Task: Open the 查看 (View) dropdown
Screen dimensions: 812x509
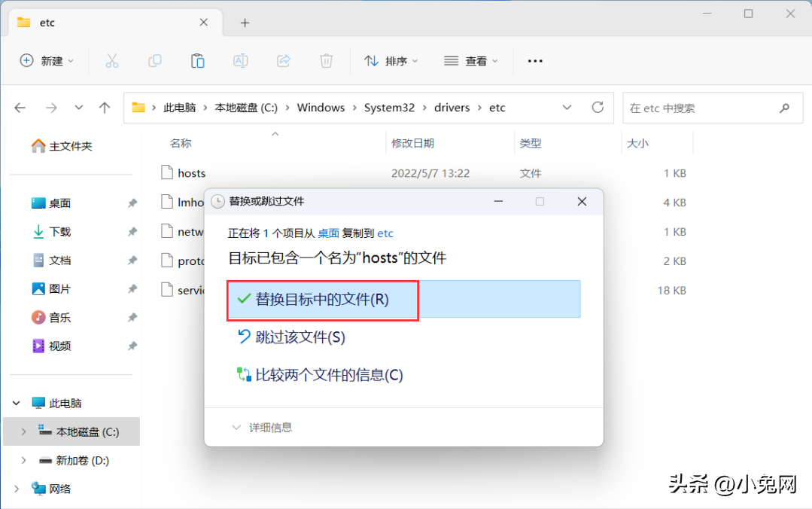Action: (x=471, y=61)
